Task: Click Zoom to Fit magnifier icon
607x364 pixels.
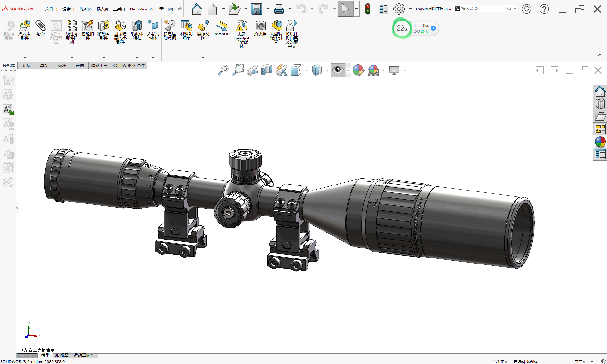Action: point(223,70)
